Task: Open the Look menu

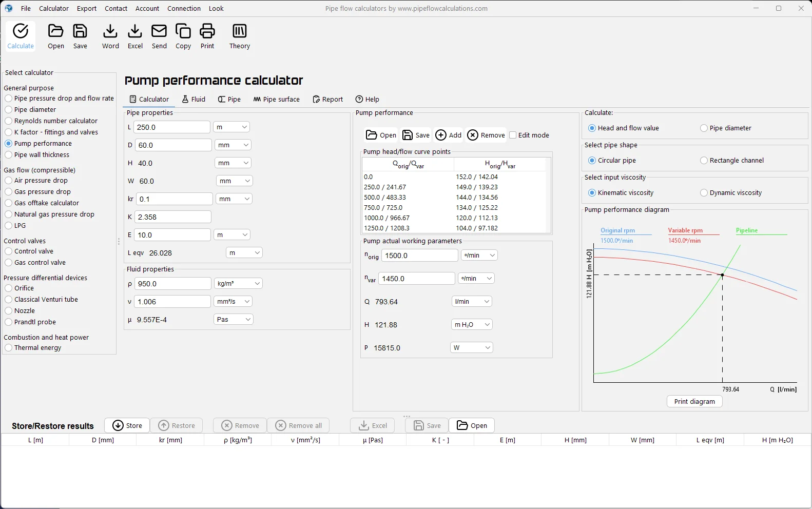Action: pos(216,8)
